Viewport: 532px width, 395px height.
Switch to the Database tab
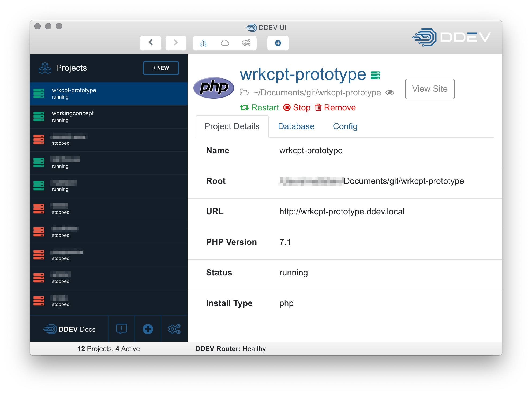pos(296,126)
